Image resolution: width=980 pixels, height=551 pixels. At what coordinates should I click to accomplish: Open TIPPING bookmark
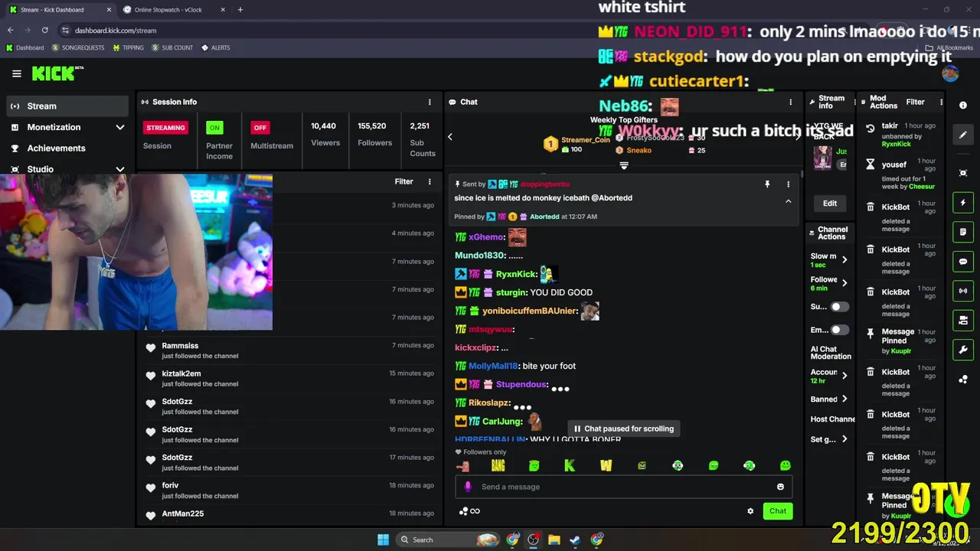click(x=128, y=47)
